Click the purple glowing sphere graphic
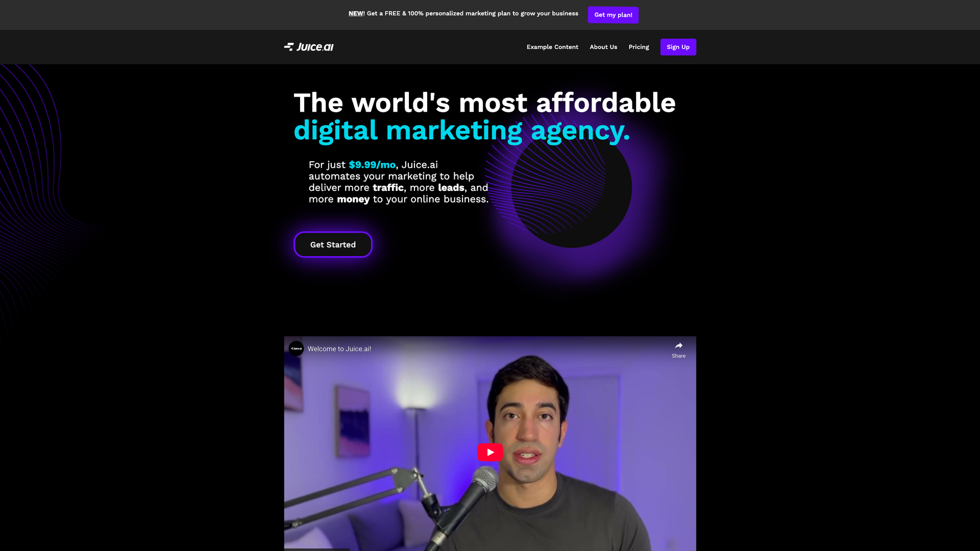980x551 pixels. tap(571, 188)
